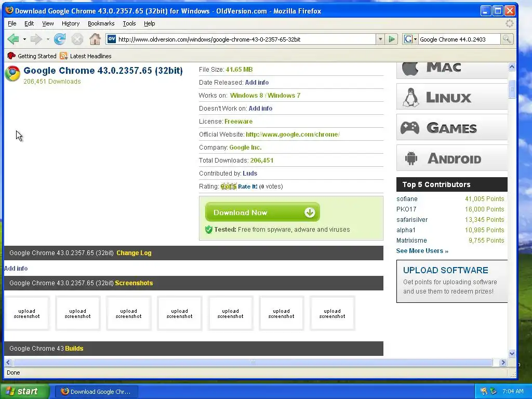
Task: Click the taskbar clock showing 7:04 AM
Action: 513,391
